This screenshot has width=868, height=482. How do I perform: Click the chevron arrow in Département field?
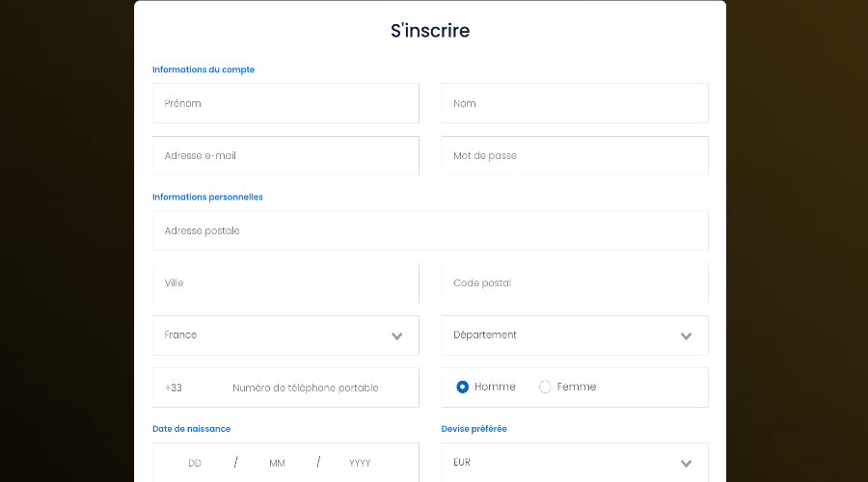[686, 336]
